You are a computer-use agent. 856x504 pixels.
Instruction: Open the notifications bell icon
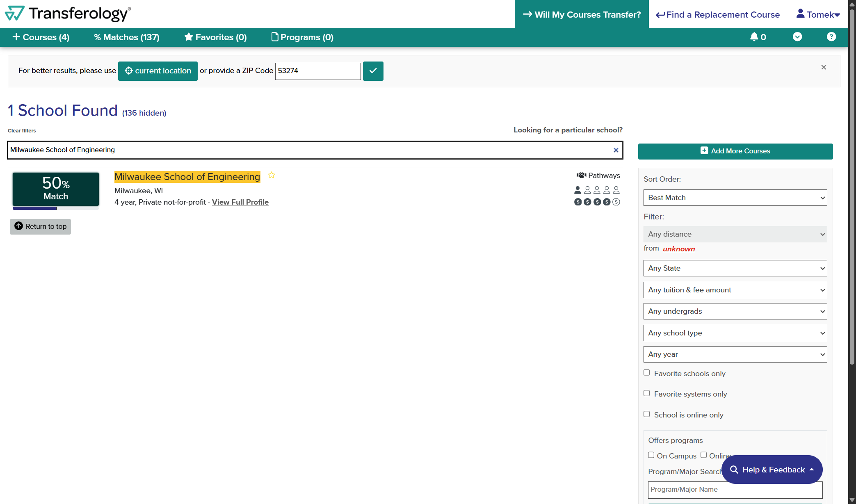[754, 37]
